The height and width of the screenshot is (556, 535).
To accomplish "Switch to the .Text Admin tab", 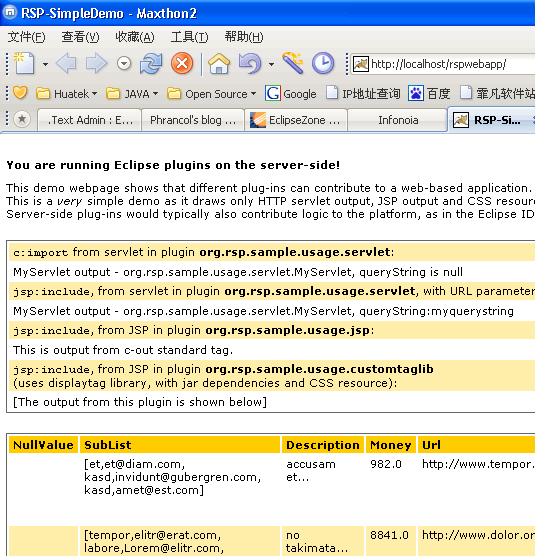I will pyautogui.click(x=89, y=120).
